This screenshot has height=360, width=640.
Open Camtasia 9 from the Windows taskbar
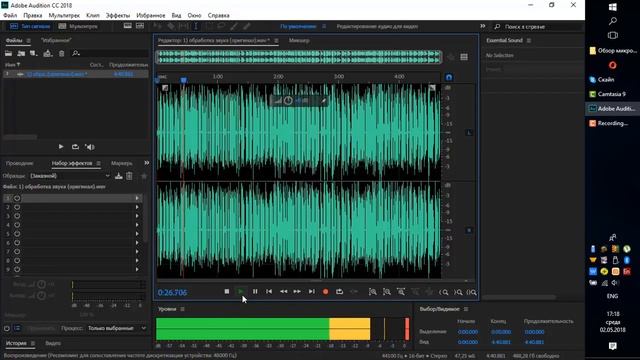(611, 94)
